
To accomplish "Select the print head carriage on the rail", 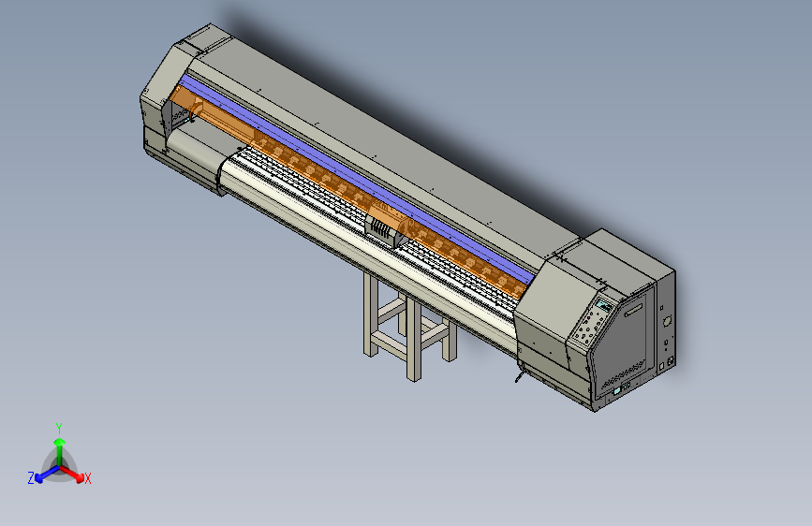I will [x=383, y=228].
